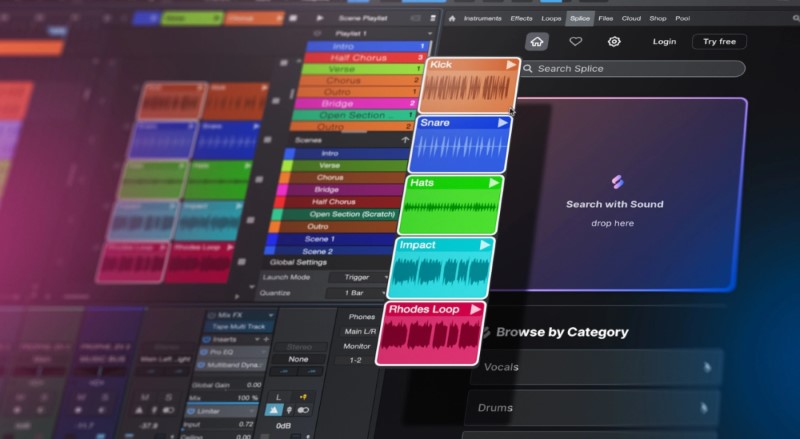Open the Splice settings gear icon

614,41
